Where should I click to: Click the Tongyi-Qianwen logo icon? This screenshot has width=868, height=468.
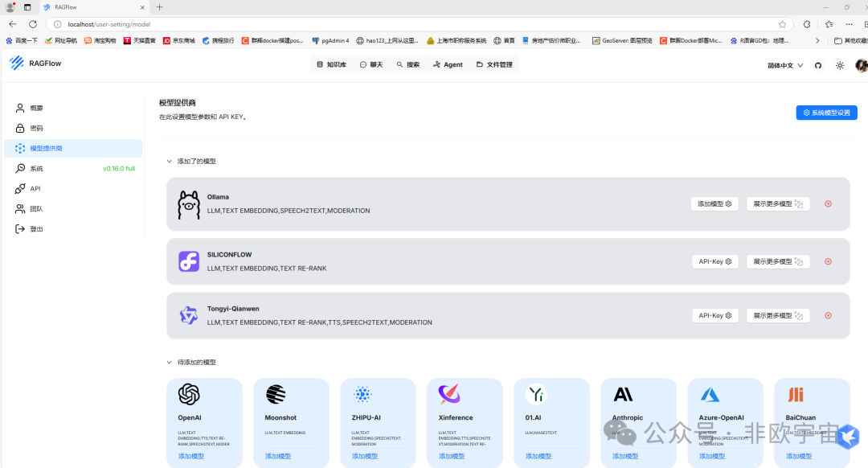tap(189, 316)
